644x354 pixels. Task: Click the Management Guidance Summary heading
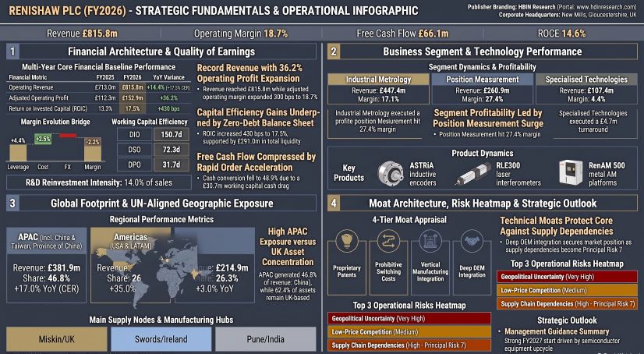coord(557,331)
